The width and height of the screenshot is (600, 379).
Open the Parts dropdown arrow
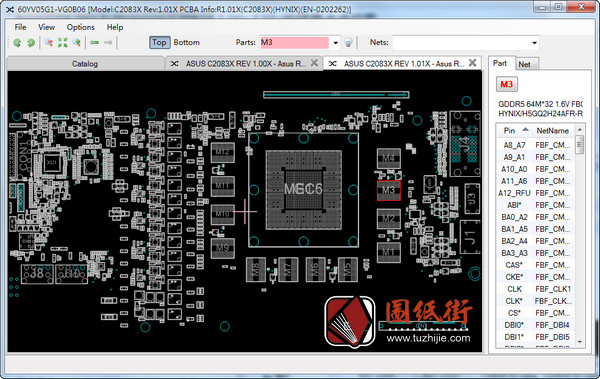tap(335, 42)
